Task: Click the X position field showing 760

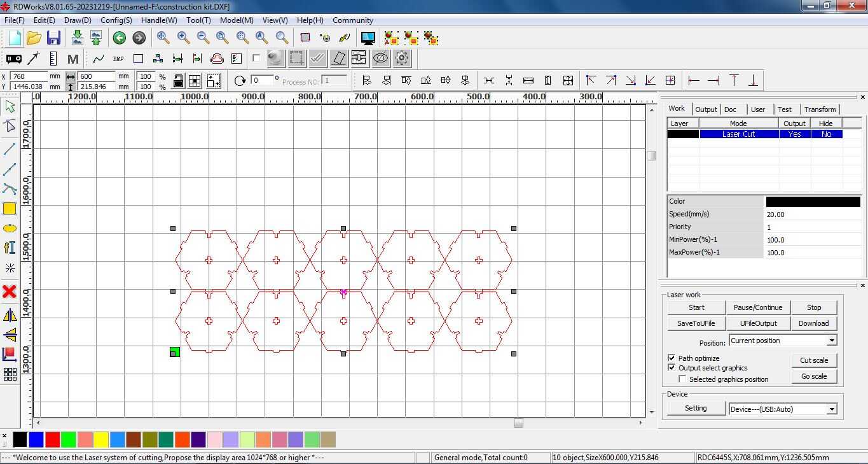Action: click(x=29, y=76)
